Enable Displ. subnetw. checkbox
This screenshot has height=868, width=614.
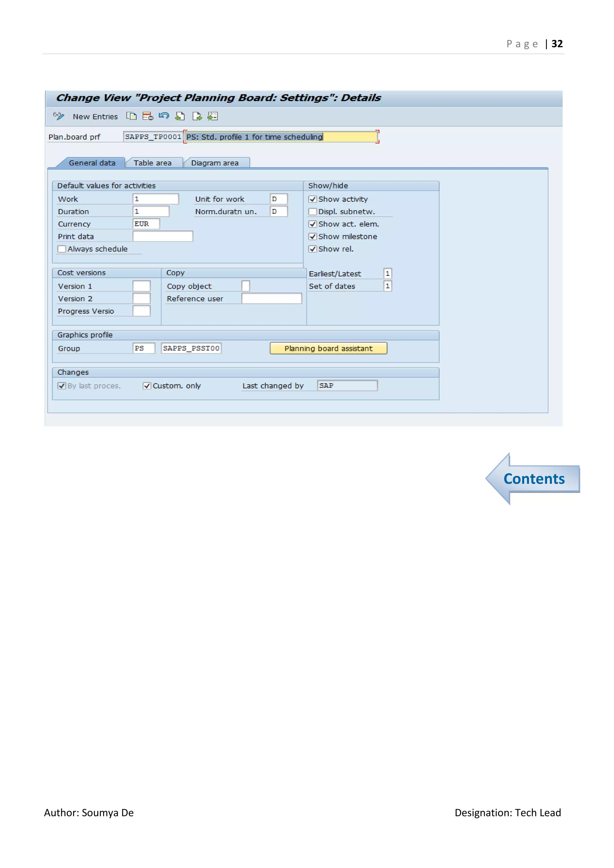point(313,212)
